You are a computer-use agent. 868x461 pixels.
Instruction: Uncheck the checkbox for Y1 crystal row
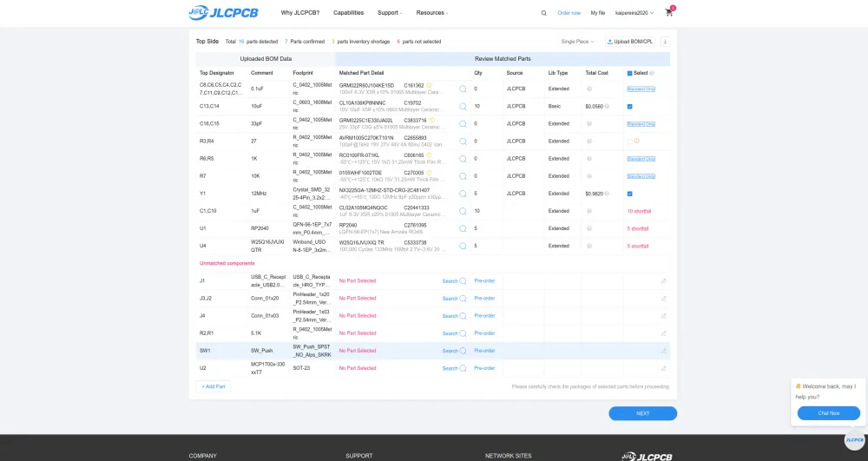(x=630, y=194)
